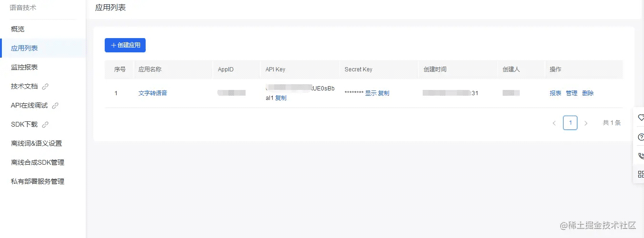Click the 语音技术 sidebar heading
Viewport: 644px width, 238px height.
click(x=23, y=8)
